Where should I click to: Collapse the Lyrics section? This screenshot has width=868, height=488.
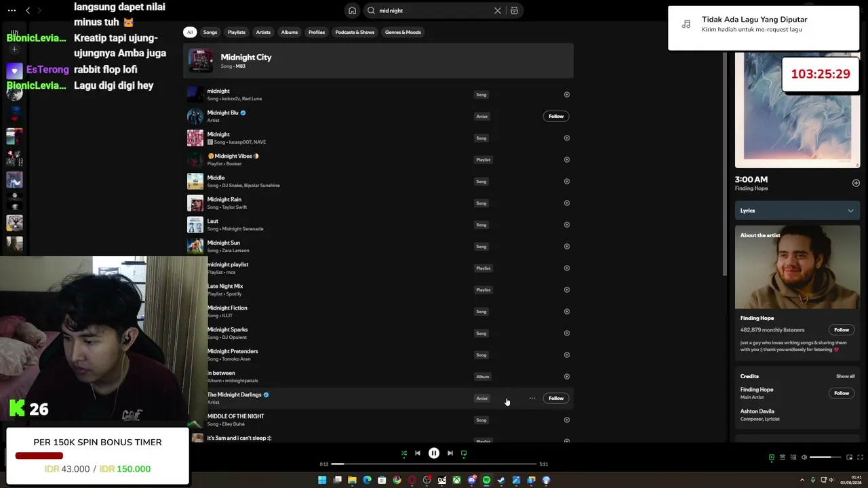coord(850,211)
